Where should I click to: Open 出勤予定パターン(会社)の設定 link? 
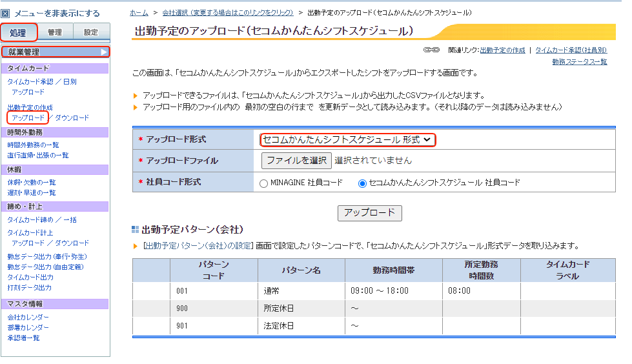[x=198, y=246]
